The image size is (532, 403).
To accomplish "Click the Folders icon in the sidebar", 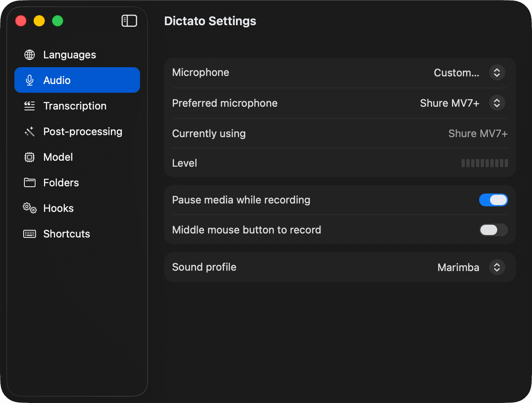I will 29,183.
